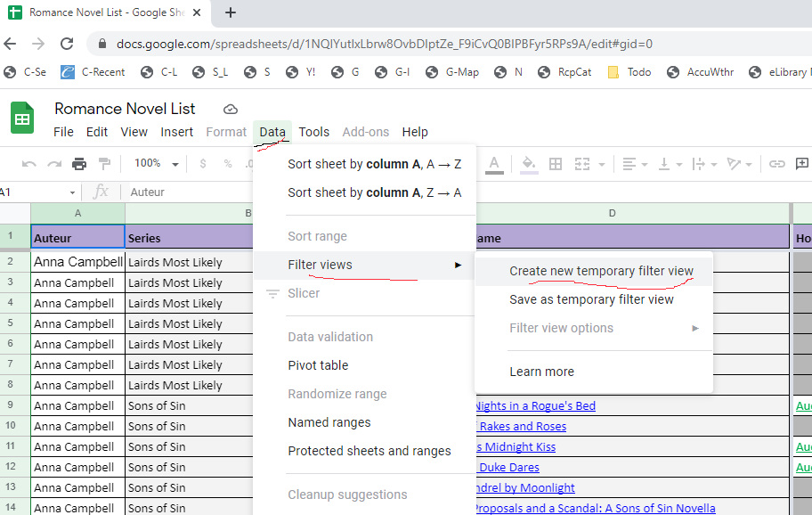
Task: Open the Tools menu
Action: 313,132
